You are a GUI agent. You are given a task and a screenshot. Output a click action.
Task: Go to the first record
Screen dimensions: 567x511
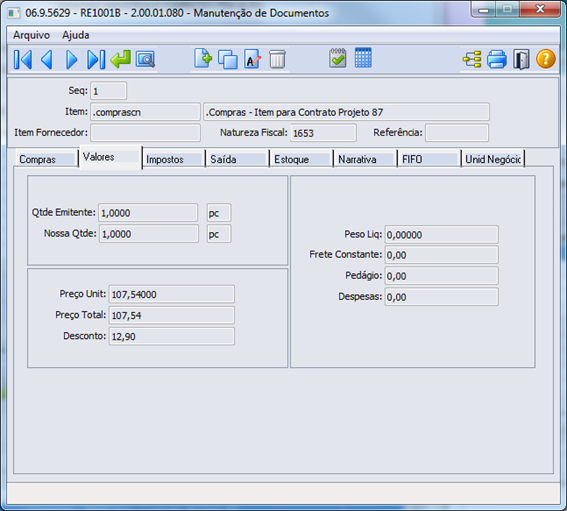[23, 59]
